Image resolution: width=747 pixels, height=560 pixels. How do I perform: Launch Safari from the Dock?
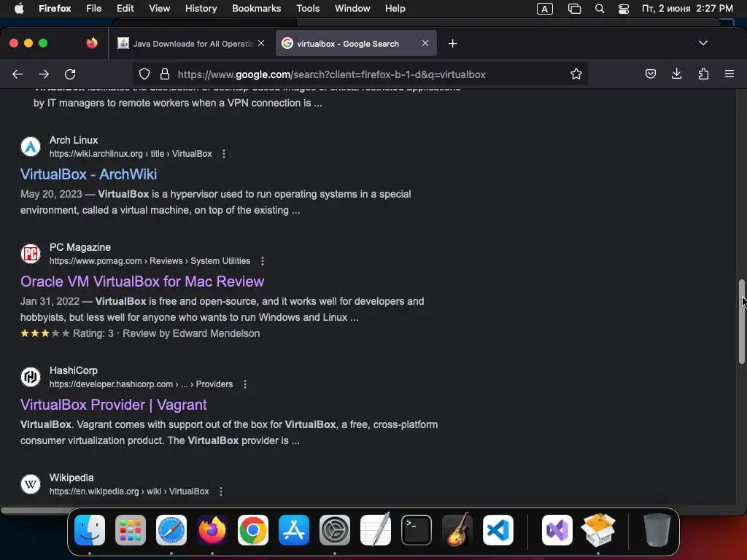click(171, 530)
